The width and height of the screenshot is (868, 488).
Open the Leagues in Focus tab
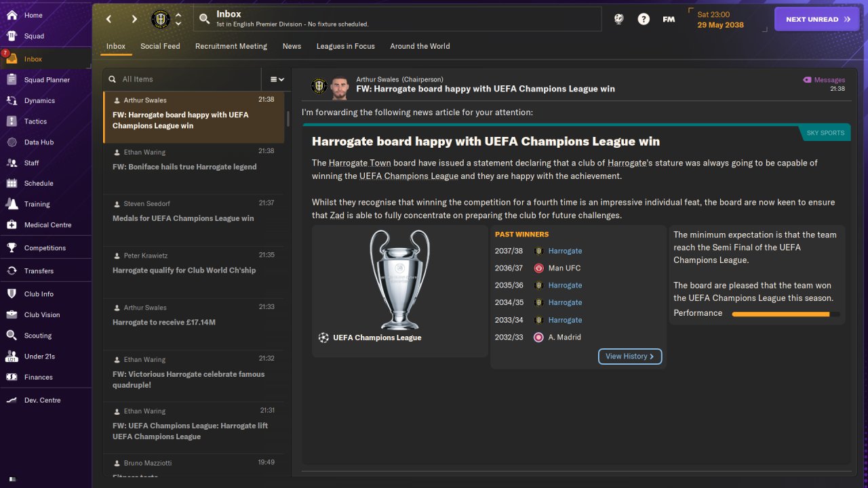click(x=345, y=46)
